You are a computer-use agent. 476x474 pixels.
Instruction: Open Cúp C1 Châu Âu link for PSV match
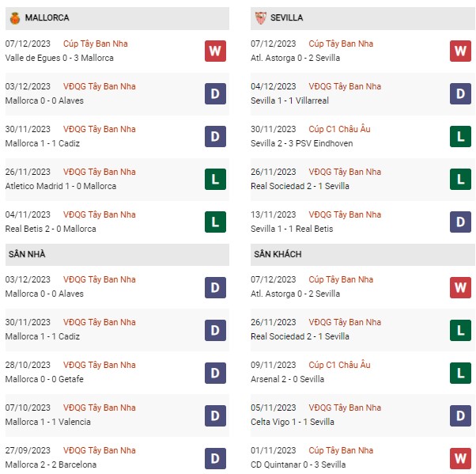[339, 129]
